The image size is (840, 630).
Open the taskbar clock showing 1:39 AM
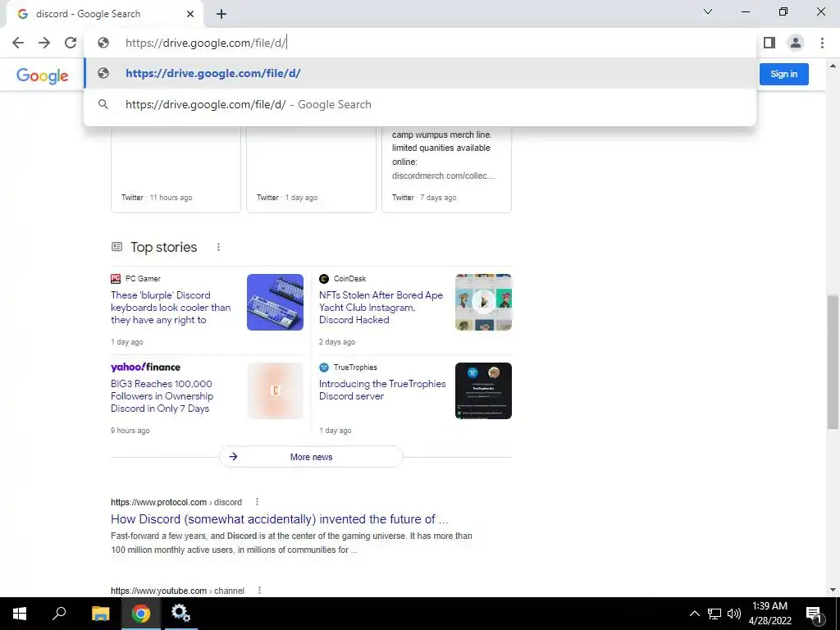tap(769, 614)
